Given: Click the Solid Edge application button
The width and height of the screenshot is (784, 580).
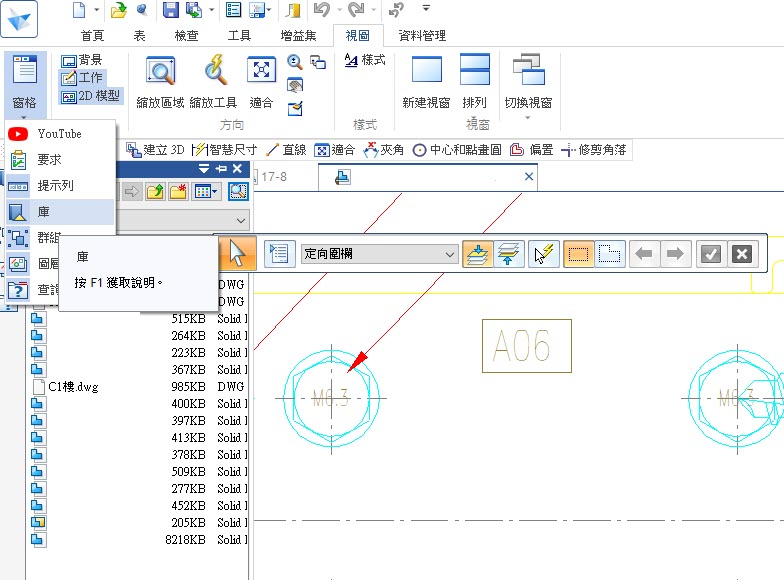Looking at the screenshot, I should tap(19, 19).
